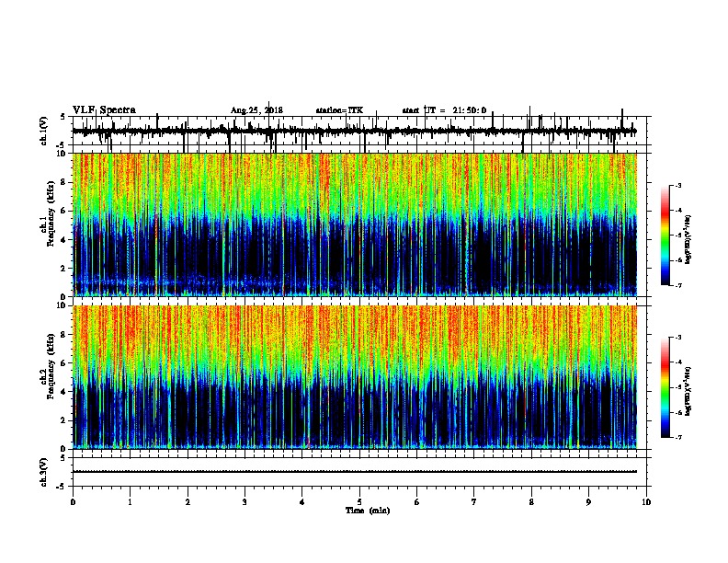Click the "1" tick on the time axis
The width and height of the screenshot is (728, 563).
(x=131, y=502)
